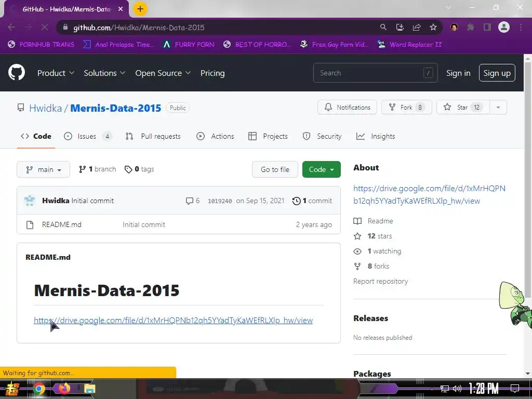The height and width of the screenshot is (399, 532).
Task: Switch to the Projects tab
Action: click(x=268, y=136)
